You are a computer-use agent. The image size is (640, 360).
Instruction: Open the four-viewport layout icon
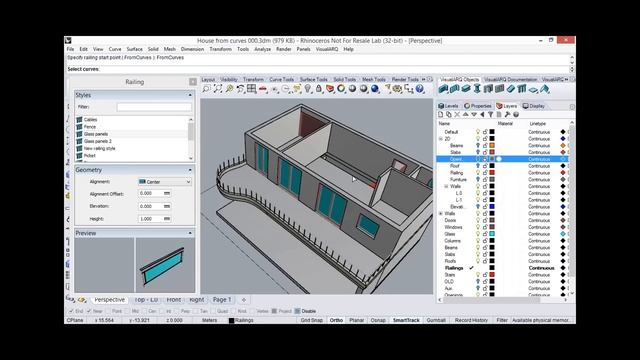tap(251, 89)
